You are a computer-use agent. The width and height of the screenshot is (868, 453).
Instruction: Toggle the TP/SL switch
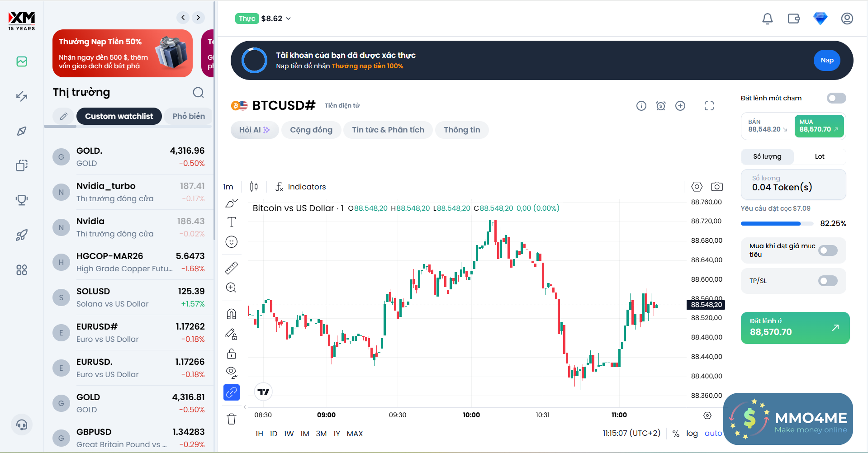point(827,281)
